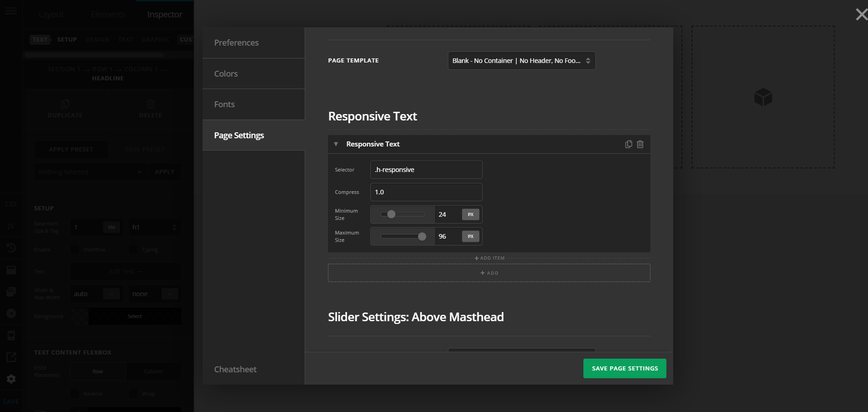Open the CSS editor in sidebar

click(x=11, y=204)
